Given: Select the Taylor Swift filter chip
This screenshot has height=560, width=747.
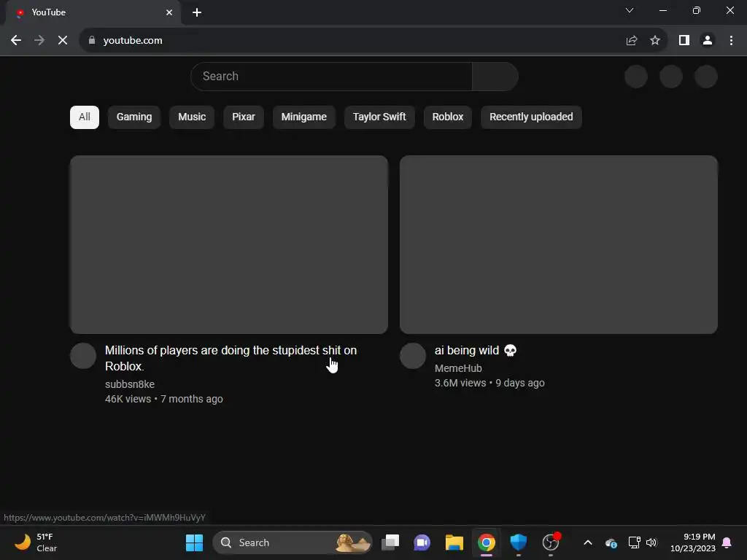Looking at the screenshot, I should coord(379,117).
